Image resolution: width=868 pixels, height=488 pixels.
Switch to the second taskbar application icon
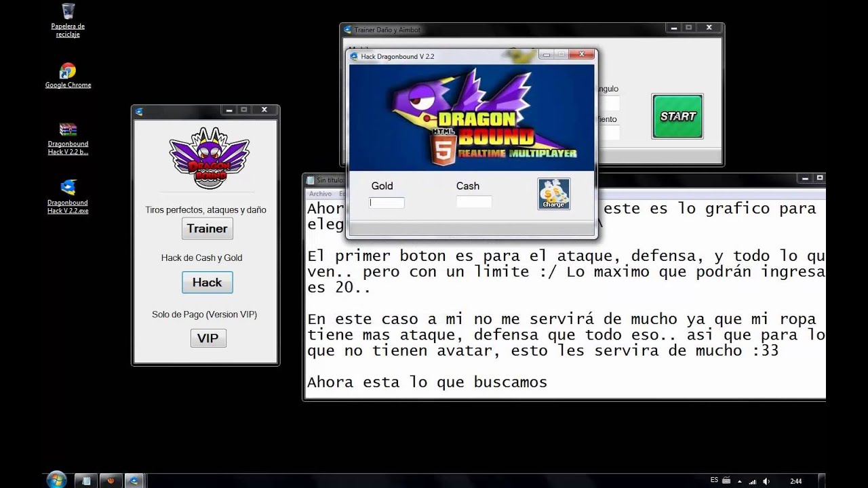pyautogui.click(x=111, y=481)
